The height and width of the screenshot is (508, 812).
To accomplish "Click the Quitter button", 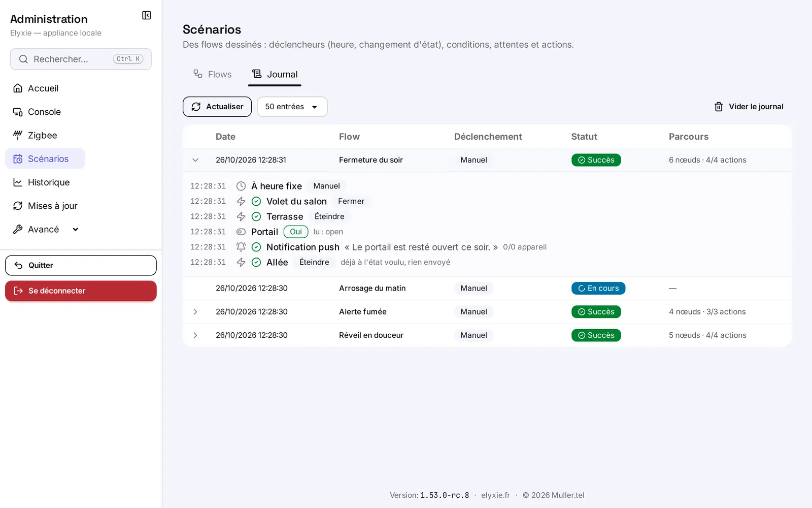I will (81, 265).
